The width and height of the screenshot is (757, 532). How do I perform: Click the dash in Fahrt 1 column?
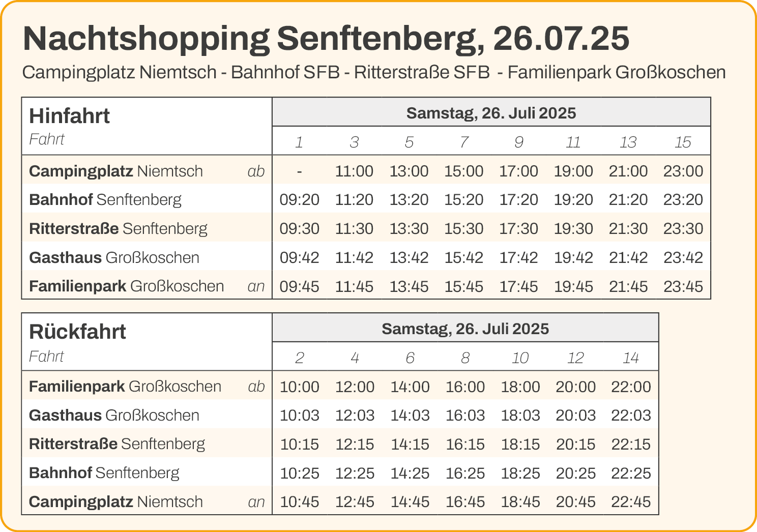(300, 171)
